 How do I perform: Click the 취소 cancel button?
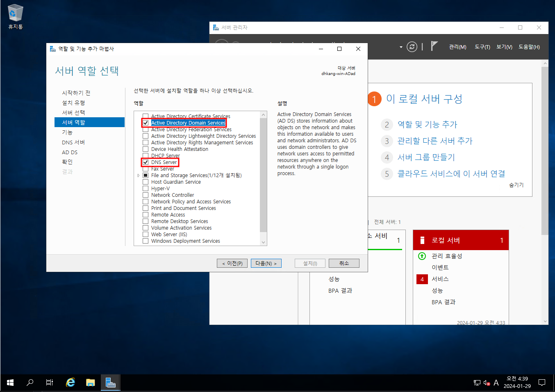point(344,263)
